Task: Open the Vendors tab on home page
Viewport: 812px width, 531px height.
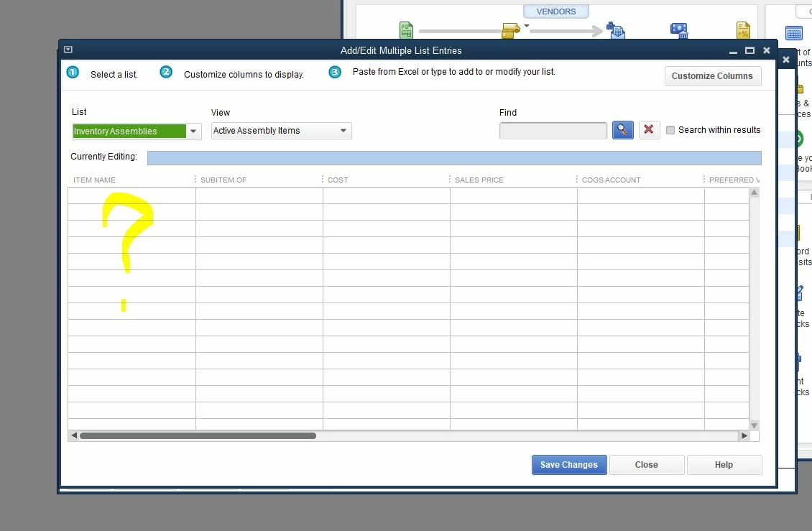Action: pyautogui.click(x=555, y=11)
